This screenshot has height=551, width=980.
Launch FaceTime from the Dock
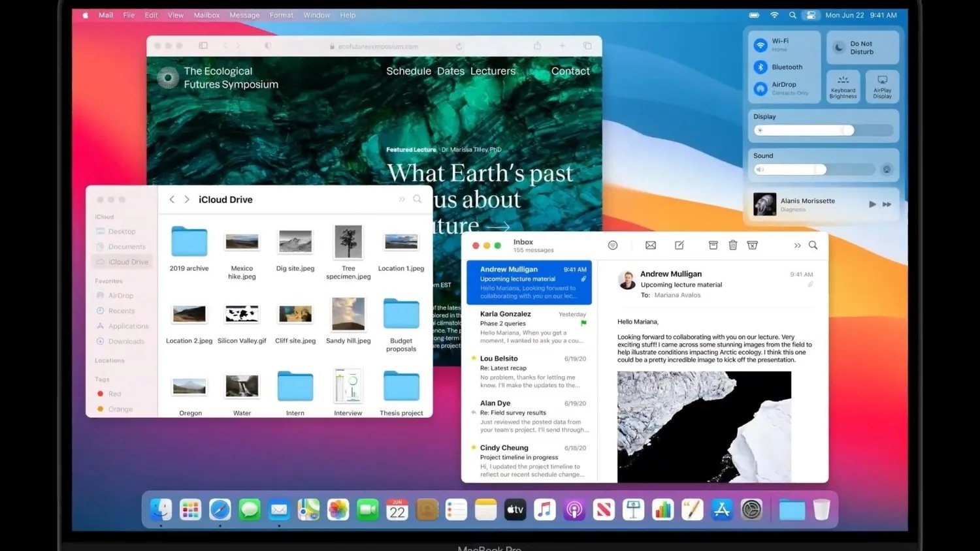point(368,509)
